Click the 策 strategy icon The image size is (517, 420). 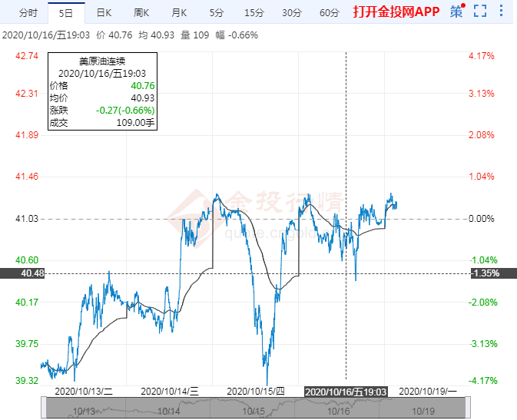[457, 12]
